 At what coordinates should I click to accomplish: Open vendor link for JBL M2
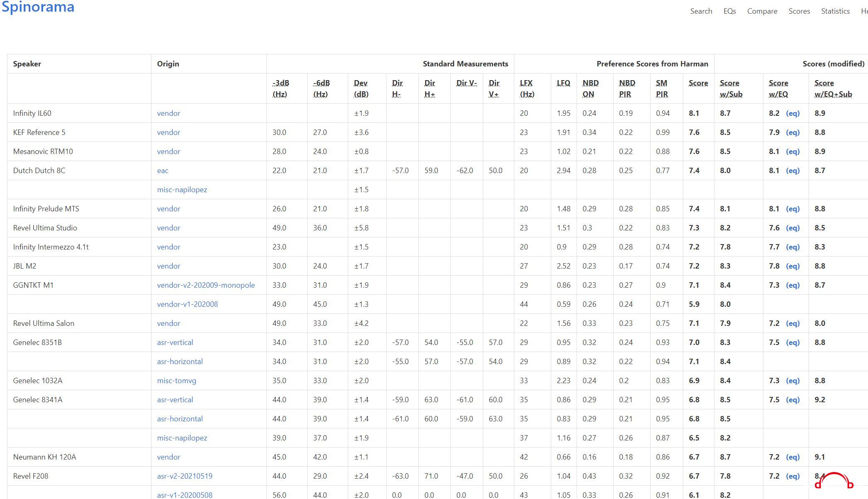tap(169, 266)
